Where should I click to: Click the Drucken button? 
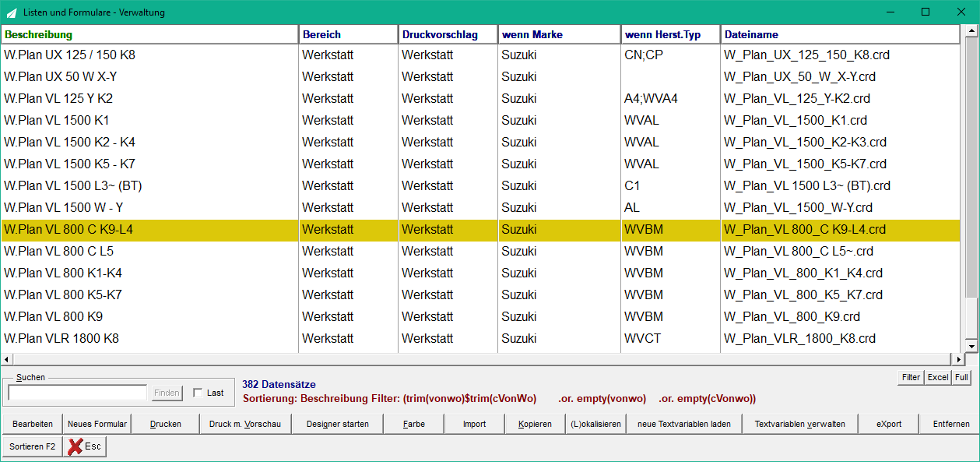pyautogui.click(x=166, y=424)
